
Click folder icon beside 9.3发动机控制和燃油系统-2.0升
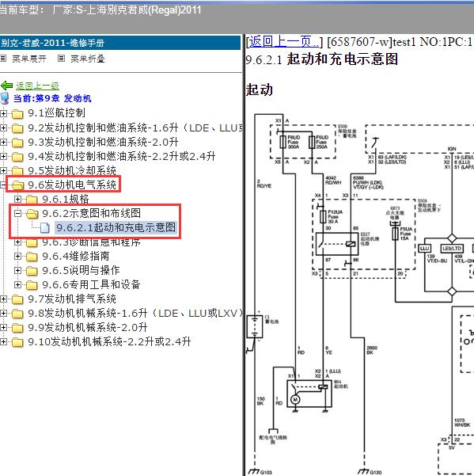[x=17, y=143]
